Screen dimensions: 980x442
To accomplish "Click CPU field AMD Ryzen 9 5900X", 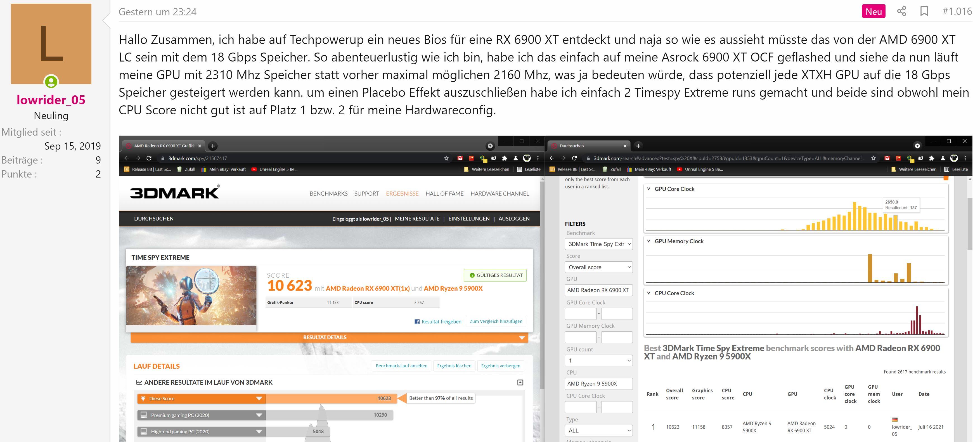I will [x=598, y=384].
